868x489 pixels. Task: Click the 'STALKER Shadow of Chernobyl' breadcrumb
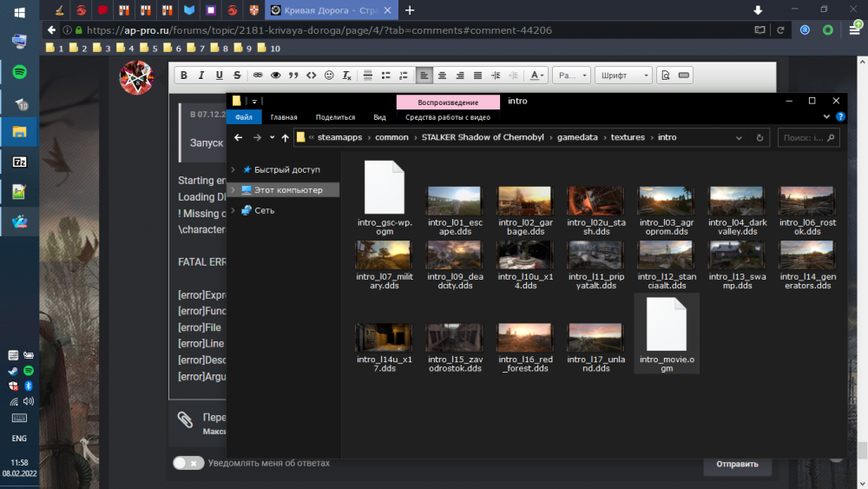[x=483, y=137]
